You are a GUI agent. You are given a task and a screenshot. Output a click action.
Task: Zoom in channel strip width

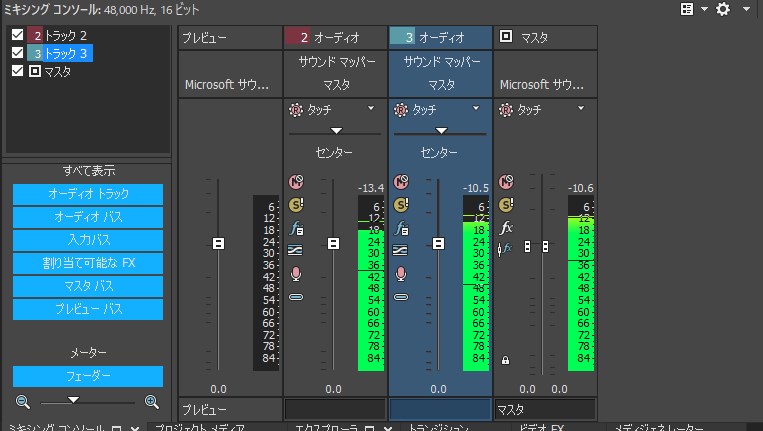[152, 402]
